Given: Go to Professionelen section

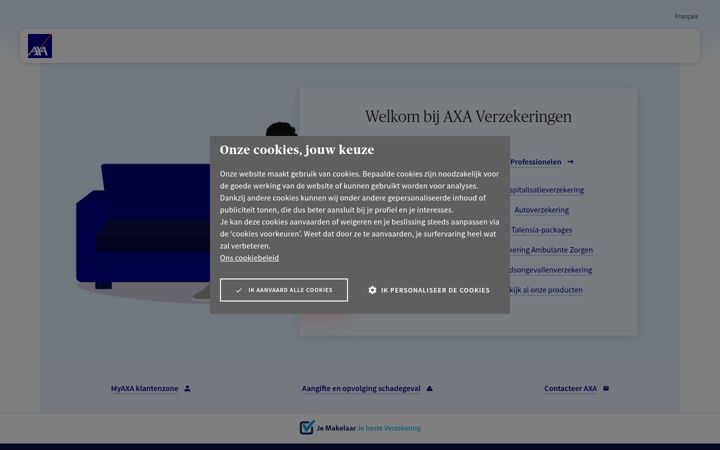Looking at the screenshot, I should tap(536, 162).
